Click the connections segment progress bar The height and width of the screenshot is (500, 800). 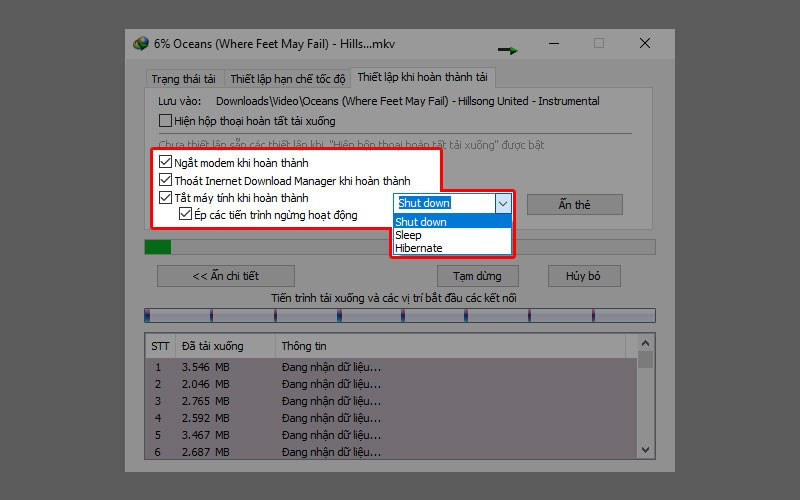pos(399,316)
